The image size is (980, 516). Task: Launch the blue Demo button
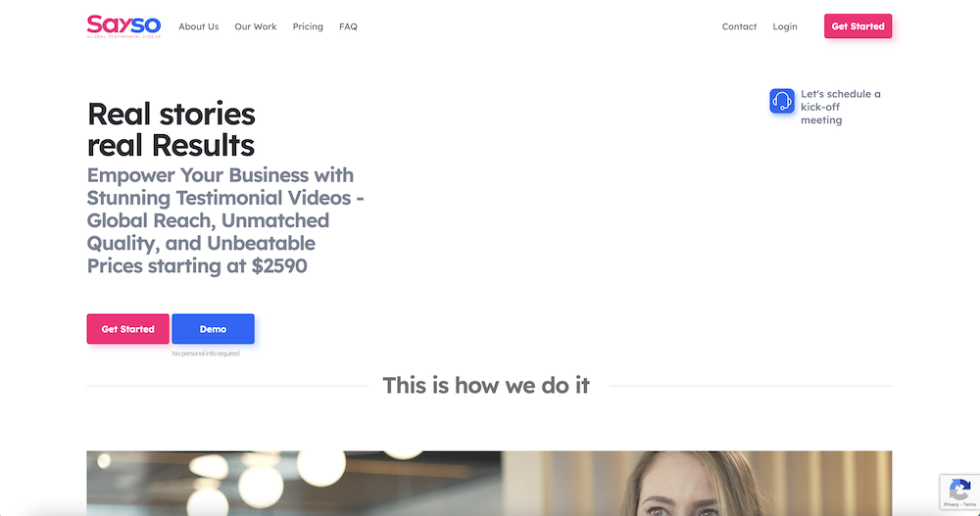(x=213, y=329)
